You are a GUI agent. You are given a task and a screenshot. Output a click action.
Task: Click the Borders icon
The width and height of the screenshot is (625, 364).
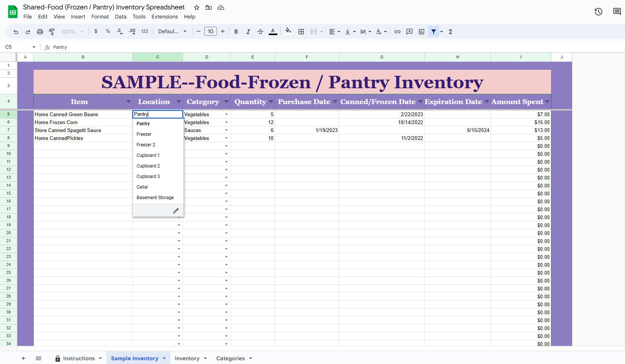301,32
